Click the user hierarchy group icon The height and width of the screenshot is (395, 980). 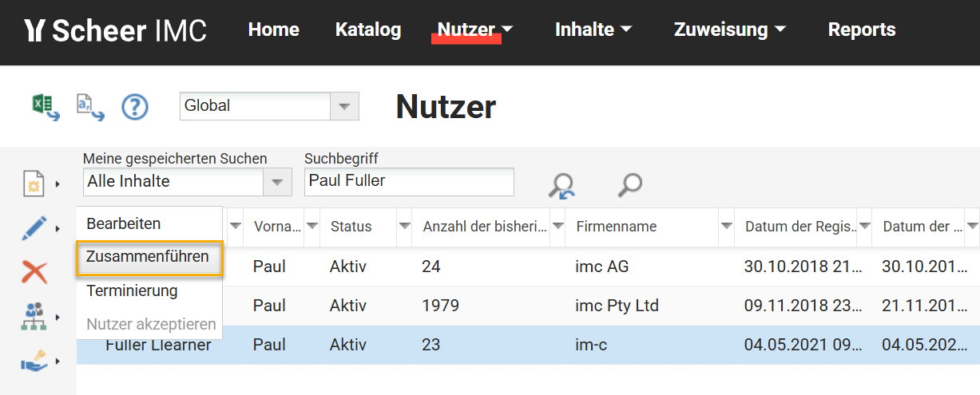(34, 318)
